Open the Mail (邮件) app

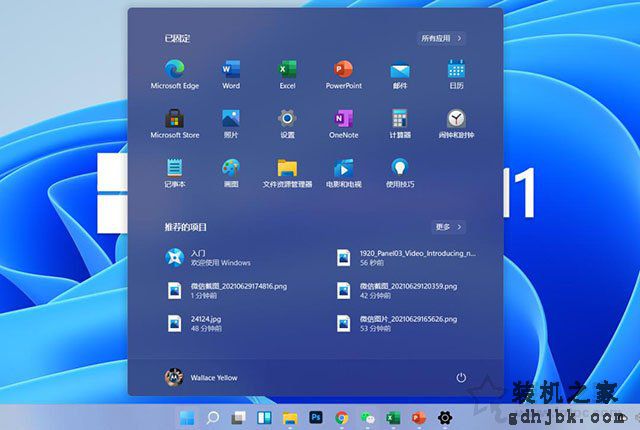click(400, 74)
